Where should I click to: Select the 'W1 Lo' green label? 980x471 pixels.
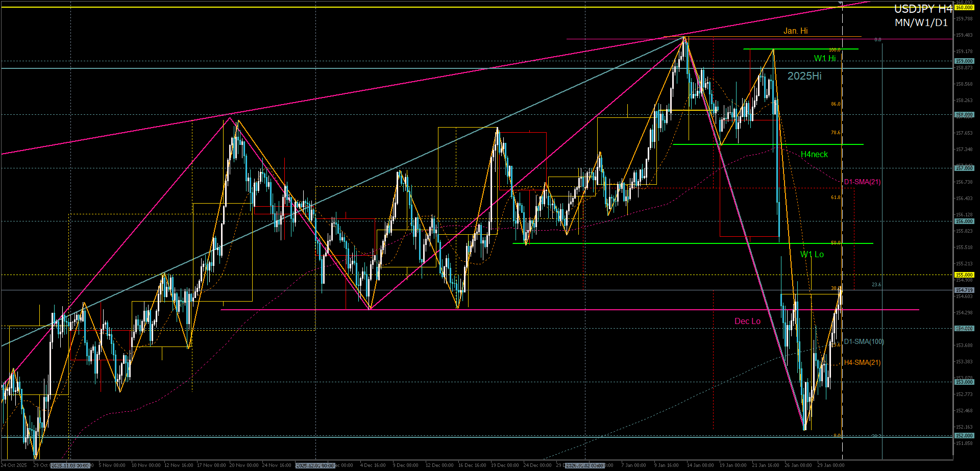pos(812,254)
